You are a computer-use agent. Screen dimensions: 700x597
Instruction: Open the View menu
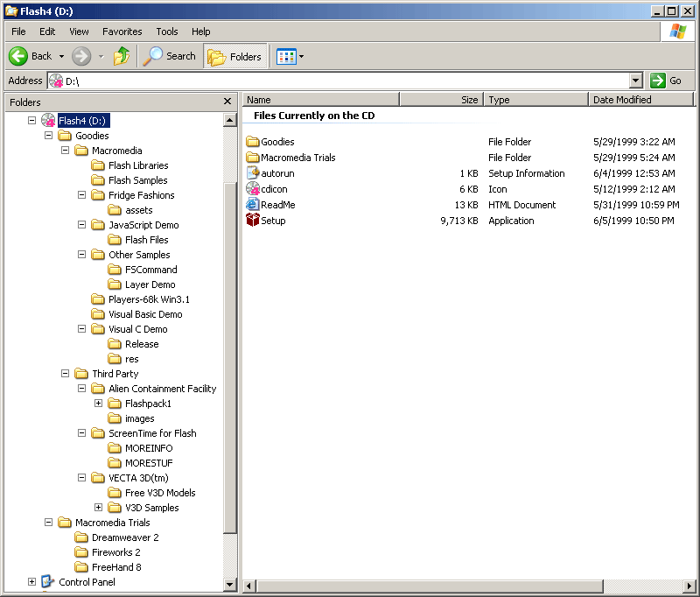click(79, 32)
